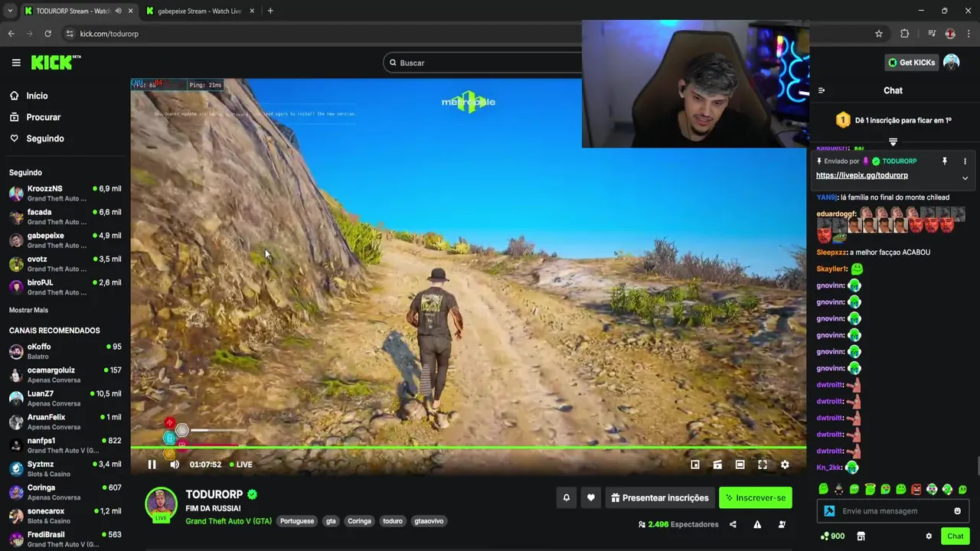Jump to LIVE in the player
Viewport: 980px width, 551px height.
pos(241,465)
